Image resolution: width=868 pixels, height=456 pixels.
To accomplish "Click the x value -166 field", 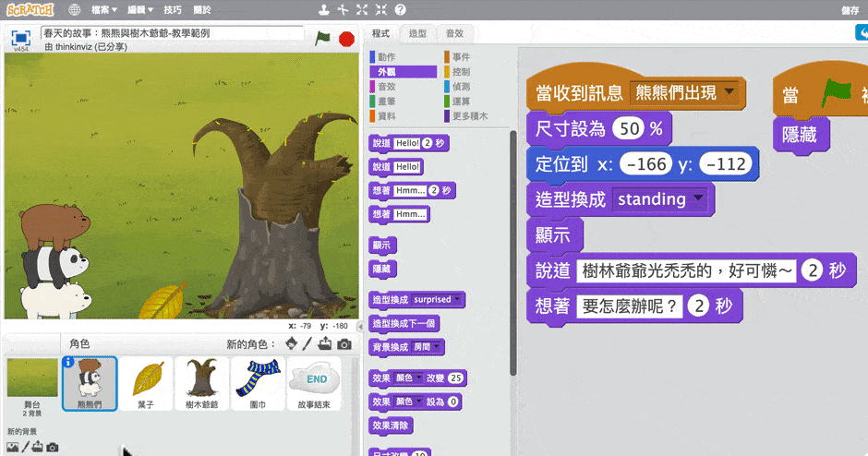I will (x=646, y=164).
